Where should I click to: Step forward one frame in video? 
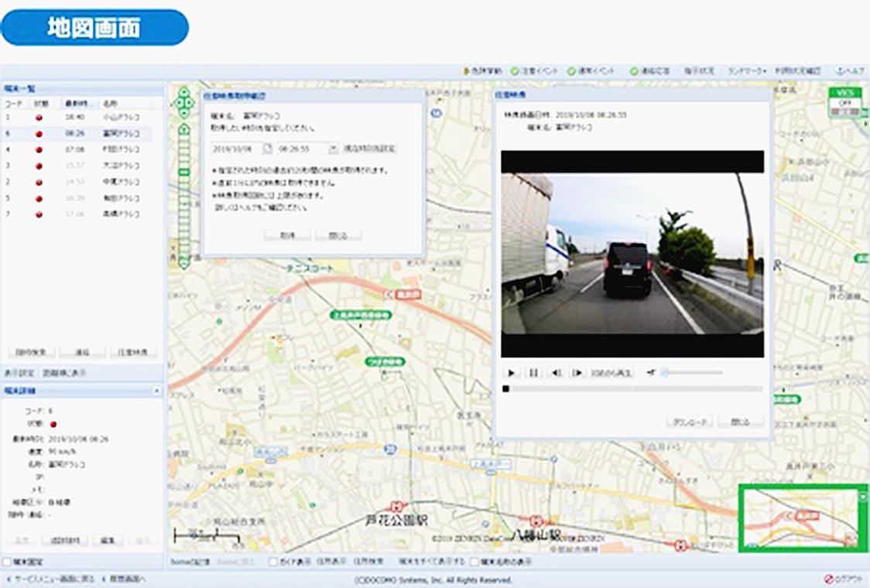click(x=577, y=372)
